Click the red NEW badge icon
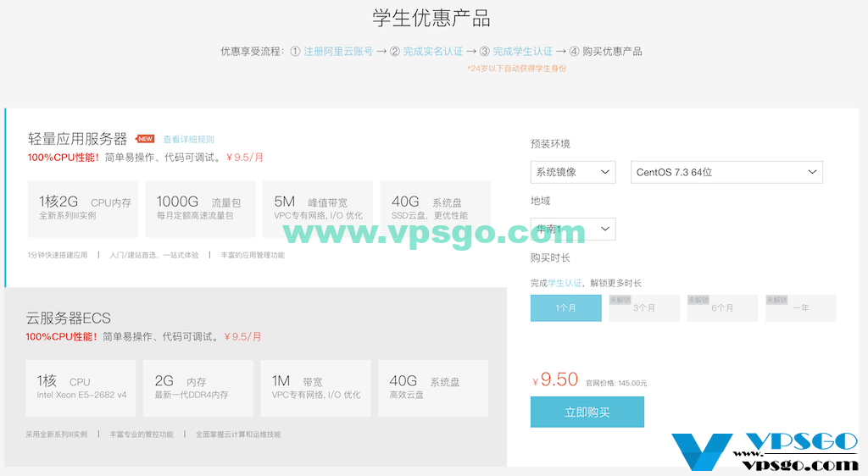868x476 pixels. pos(145,139)
